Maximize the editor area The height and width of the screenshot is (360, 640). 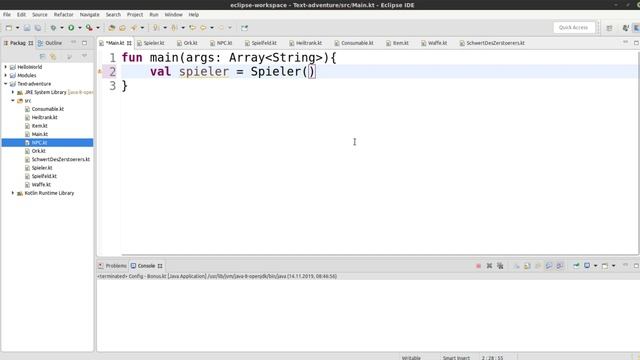pyautogui.click(x=636, y=43)
